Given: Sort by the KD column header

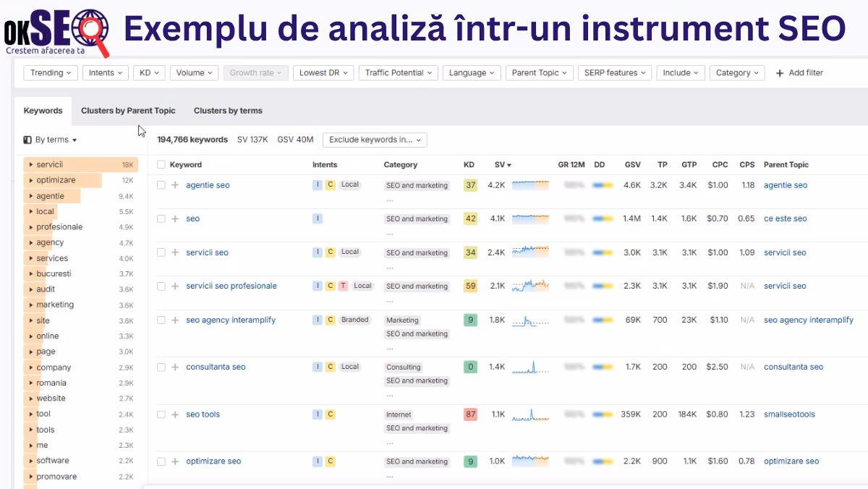Looking at the screenshot, I should (469, 165).
